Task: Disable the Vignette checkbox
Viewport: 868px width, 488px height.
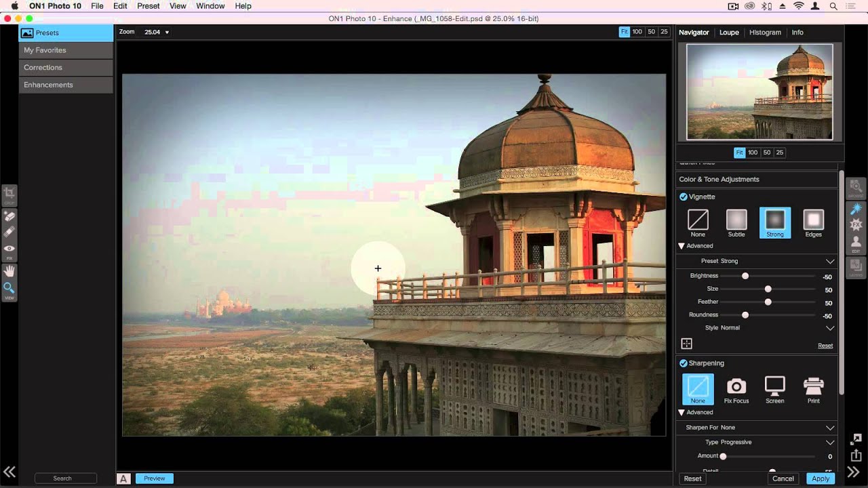Action: [x=684, y=197]
